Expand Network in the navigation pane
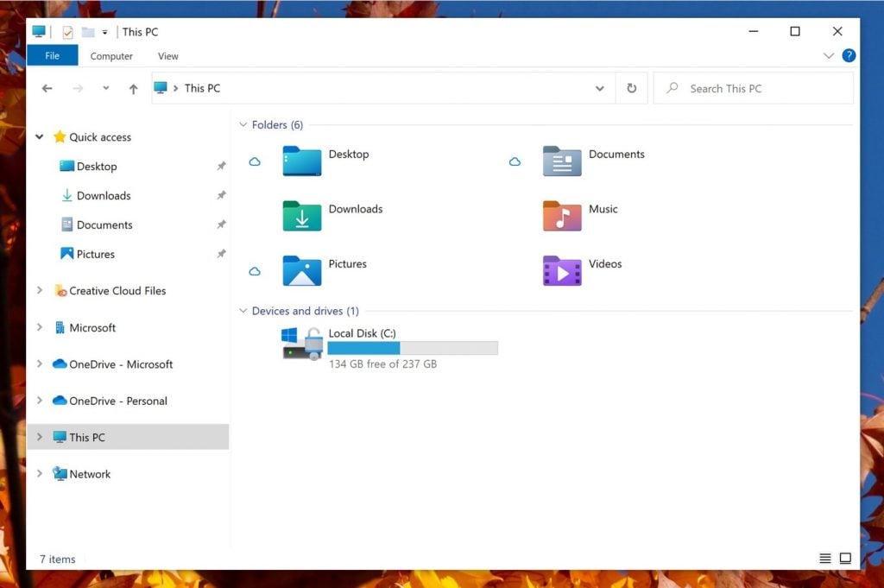884x588 pixels. coord(39,473)
